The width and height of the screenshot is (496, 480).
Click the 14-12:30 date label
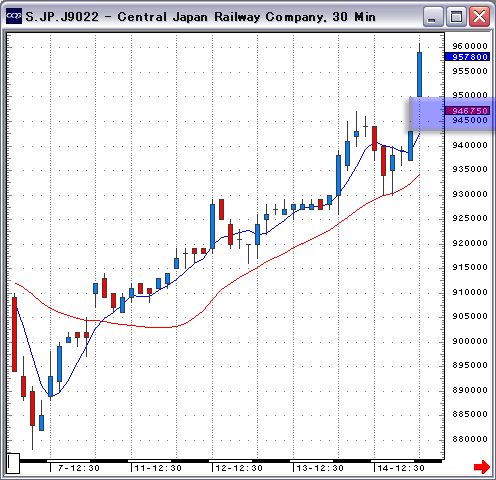401,468
